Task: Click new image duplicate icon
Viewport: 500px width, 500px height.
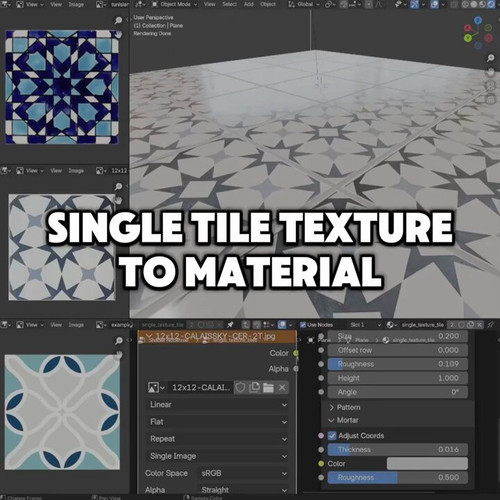Action: 255,387
